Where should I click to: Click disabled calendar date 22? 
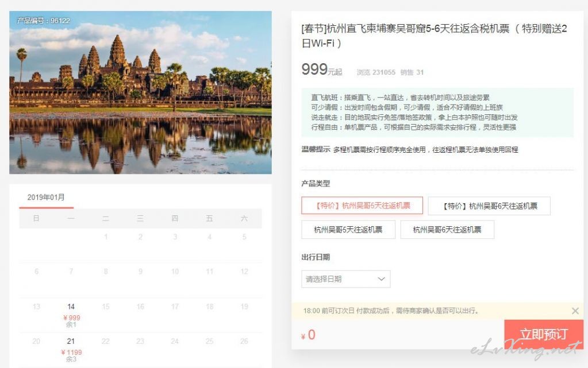pyautogui.click(x=106, y=341)
